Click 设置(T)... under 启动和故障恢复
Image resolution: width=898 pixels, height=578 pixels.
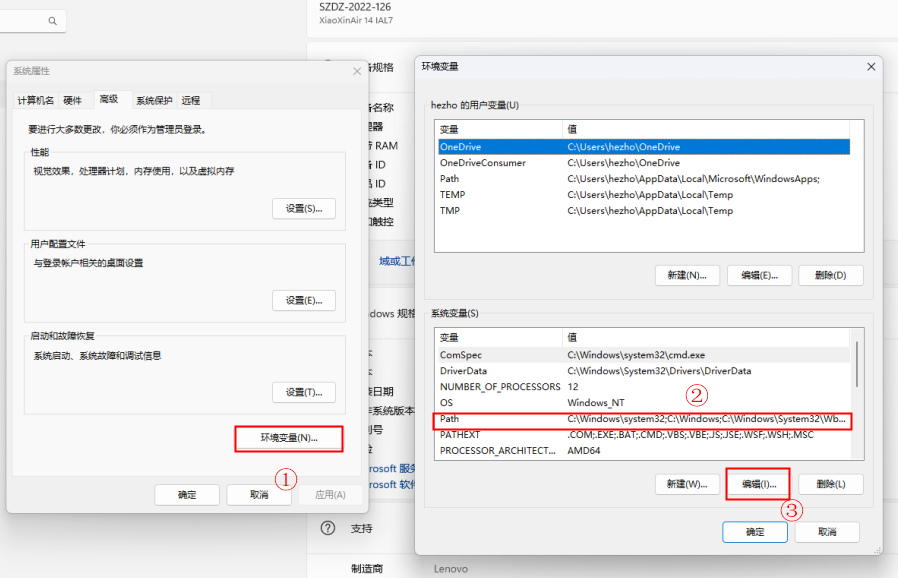point(304,392)
